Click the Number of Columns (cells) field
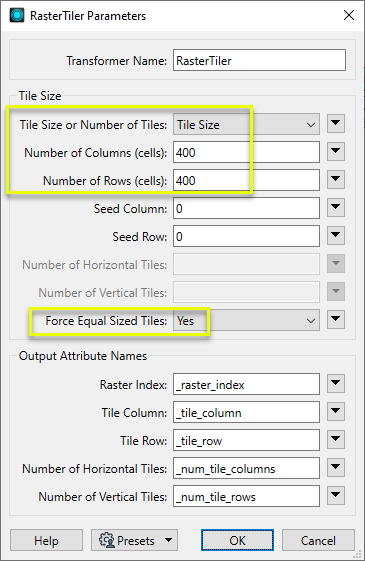Image resolution: width=365 pixels, height=561 pixels. [246, 152]
